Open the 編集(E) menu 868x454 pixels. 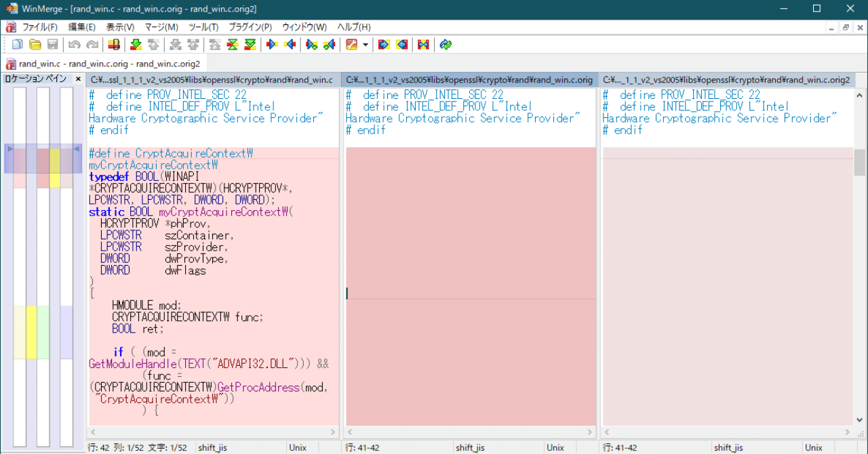82,27
